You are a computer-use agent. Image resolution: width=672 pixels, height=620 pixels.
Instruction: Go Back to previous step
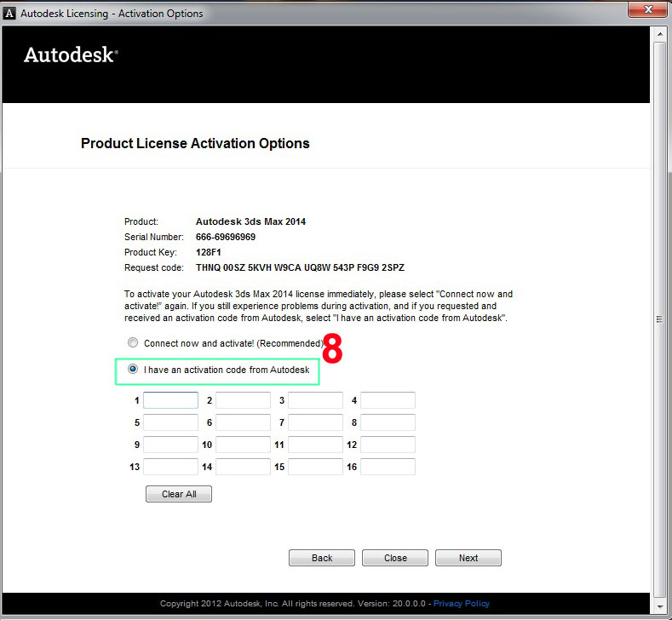point(322,558)
